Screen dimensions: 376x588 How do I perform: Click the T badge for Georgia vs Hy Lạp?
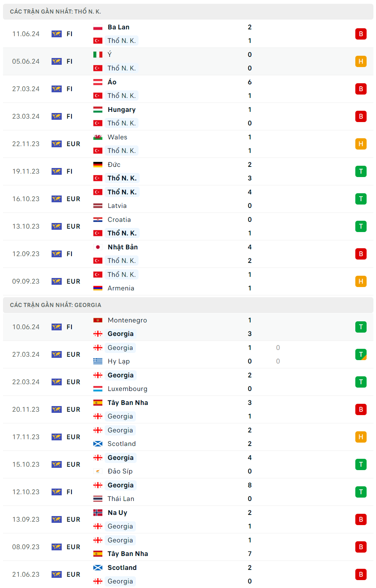(361, 354)
